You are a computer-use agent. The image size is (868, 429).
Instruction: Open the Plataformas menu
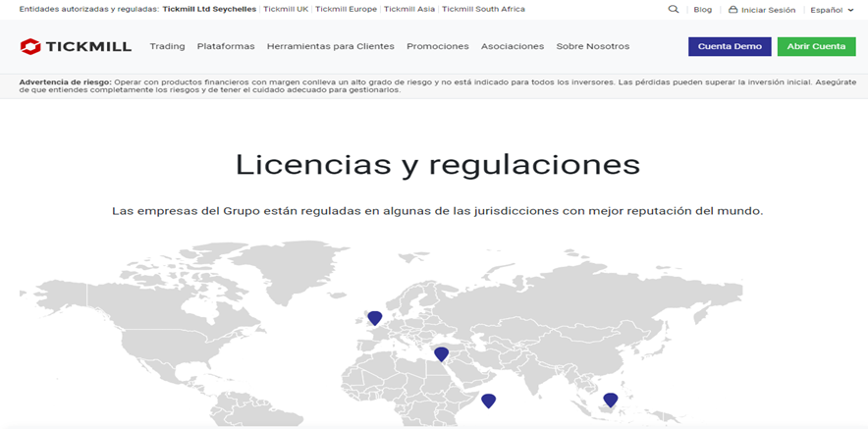point(226,46)
